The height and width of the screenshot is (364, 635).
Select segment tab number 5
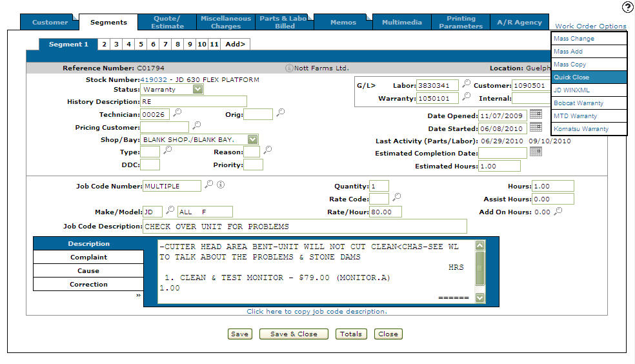point(140,45)
